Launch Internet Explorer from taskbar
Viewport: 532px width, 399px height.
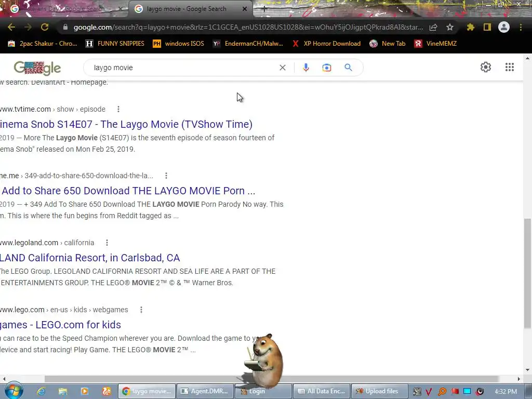tap(41, 391)
